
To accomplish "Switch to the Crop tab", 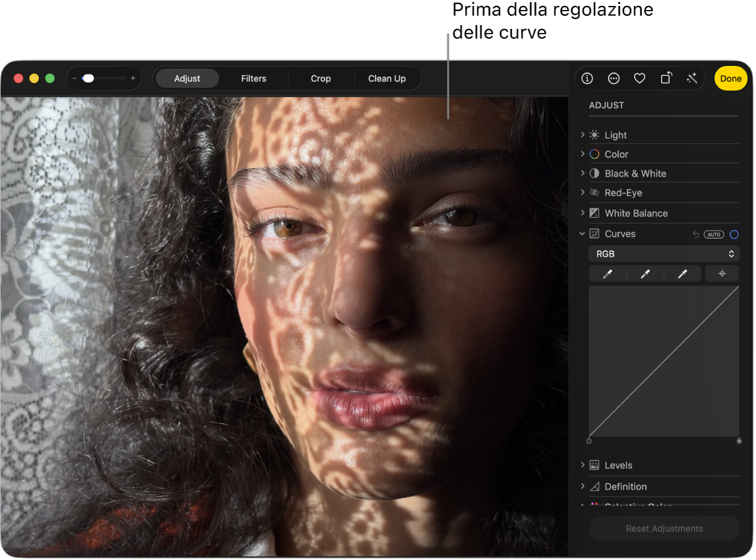I will click(x=321, y=78).
